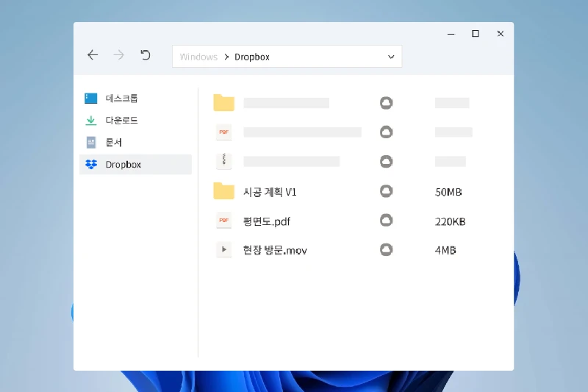The height and width of the screenshot is (392, 588).
Task: Click the Dropbox breadcrumb in address bar
Action: [252, 57]
